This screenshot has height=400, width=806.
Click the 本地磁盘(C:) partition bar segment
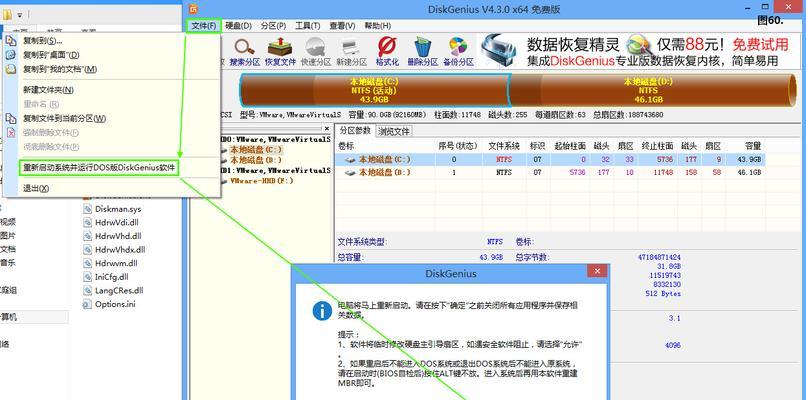click(x=374, y=90)
